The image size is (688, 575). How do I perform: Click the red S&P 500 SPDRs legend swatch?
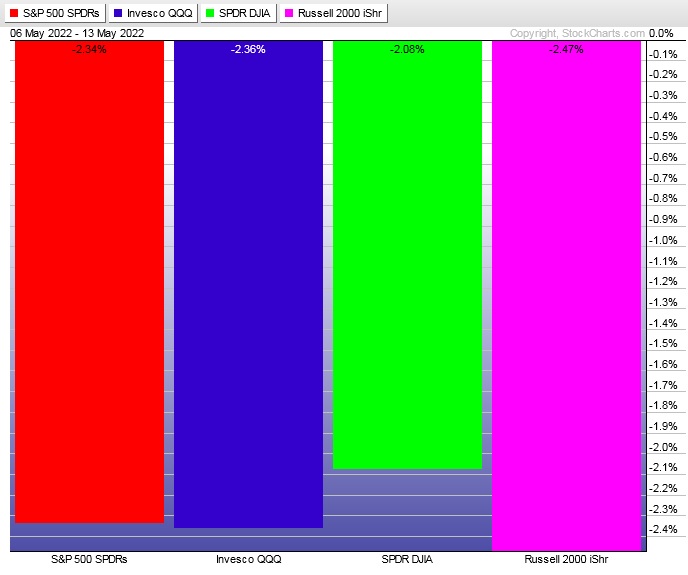[14, 13]
